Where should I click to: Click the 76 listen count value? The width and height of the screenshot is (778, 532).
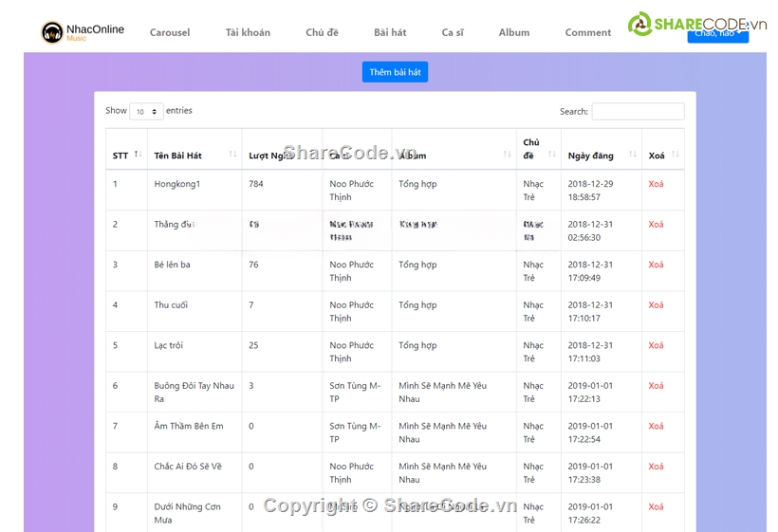pos(253,265)
